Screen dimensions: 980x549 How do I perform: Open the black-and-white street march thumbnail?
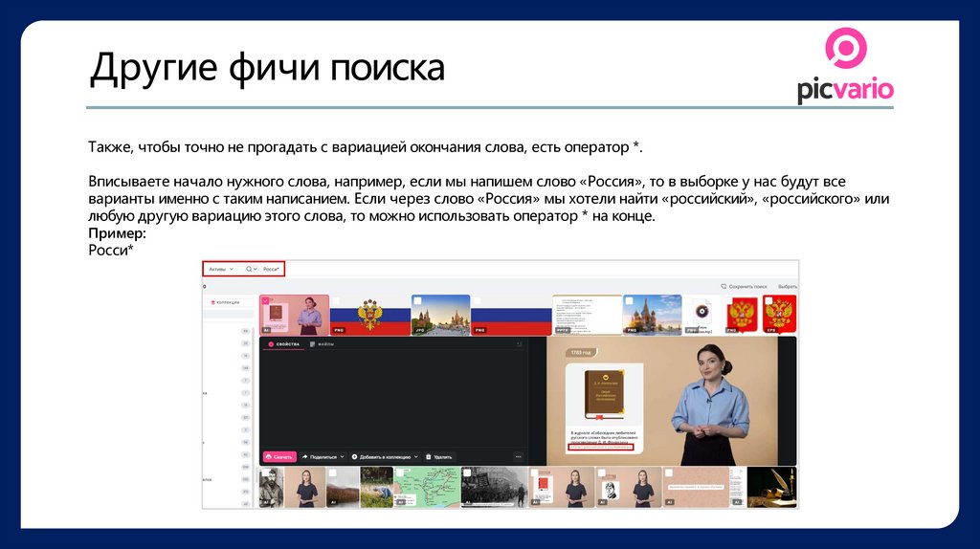494,487
